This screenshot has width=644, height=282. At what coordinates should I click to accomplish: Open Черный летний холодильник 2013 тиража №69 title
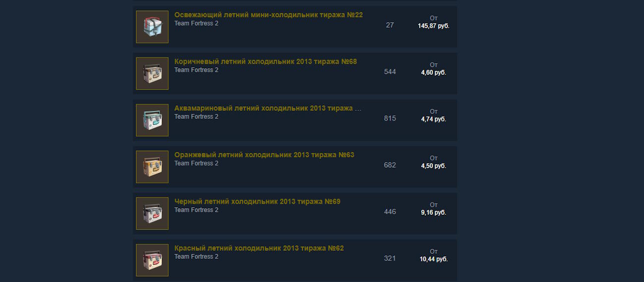coord(257,201)
